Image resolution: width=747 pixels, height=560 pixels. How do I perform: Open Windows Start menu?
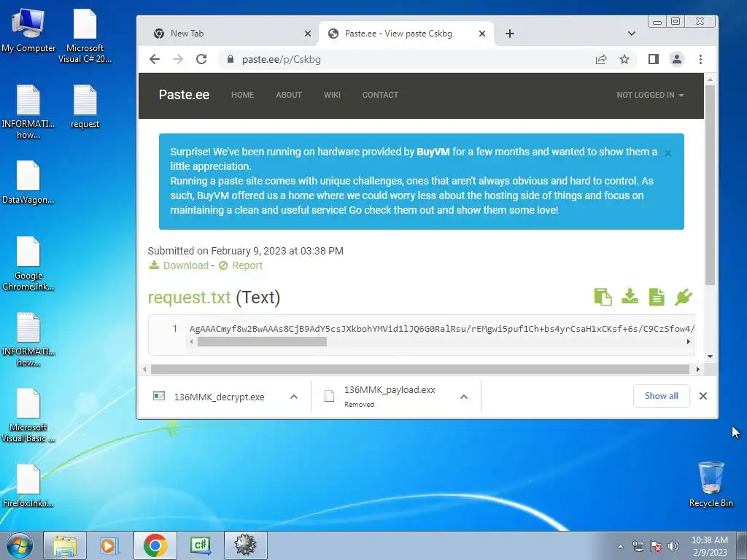coord(20,545)
